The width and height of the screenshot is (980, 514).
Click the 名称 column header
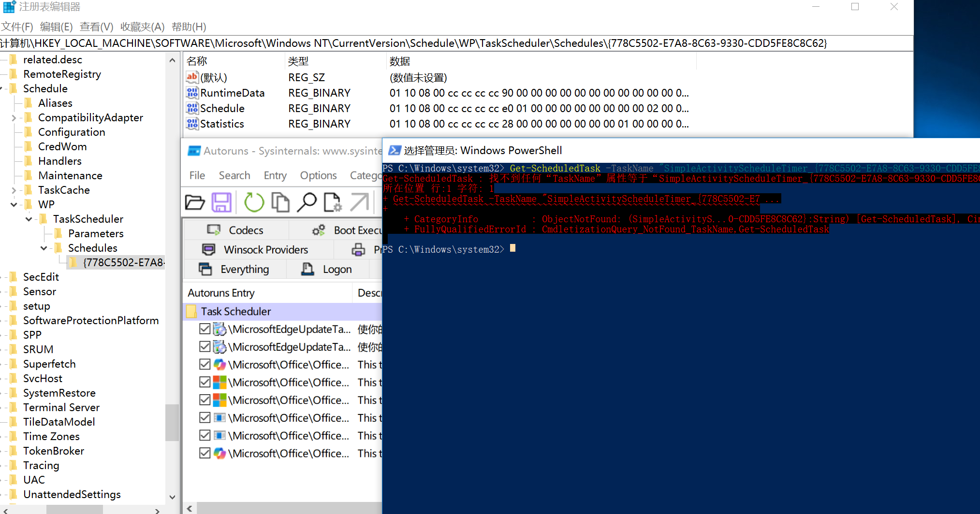235,61
